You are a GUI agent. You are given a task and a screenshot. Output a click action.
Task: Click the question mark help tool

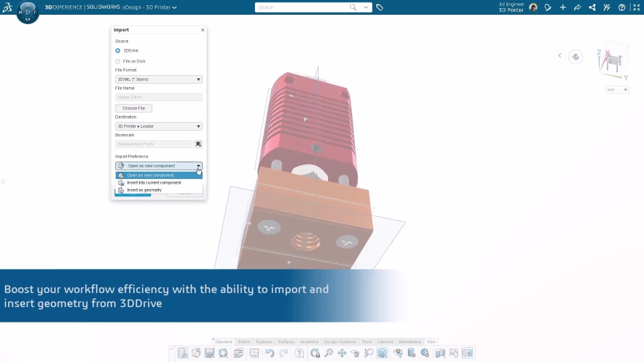pyautogui.click(x=299, y=353)
